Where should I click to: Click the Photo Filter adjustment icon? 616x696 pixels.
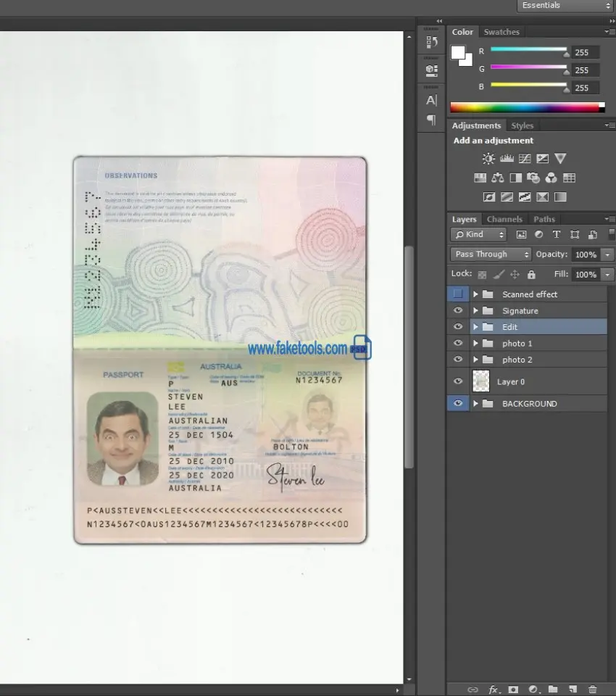(x=533, y=178)
